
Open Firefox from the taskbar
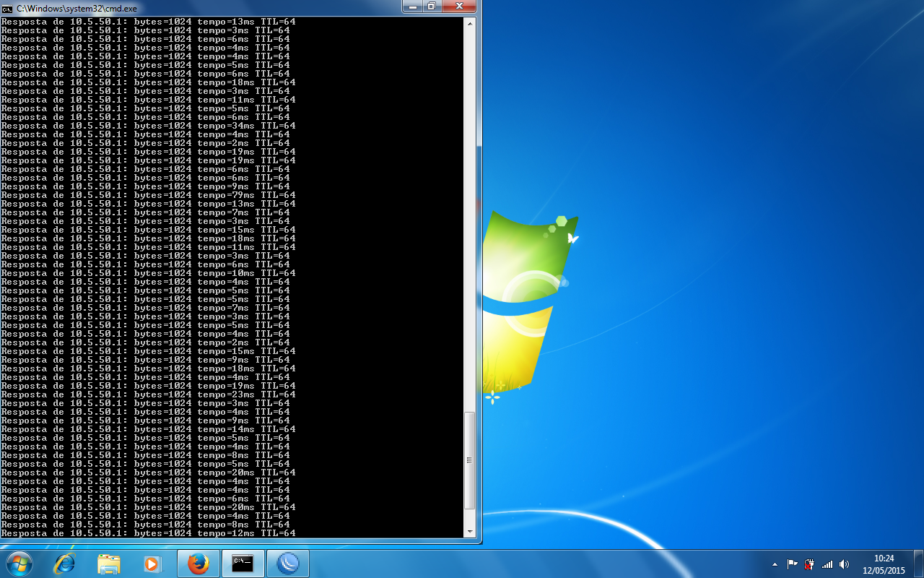[199, 564]
